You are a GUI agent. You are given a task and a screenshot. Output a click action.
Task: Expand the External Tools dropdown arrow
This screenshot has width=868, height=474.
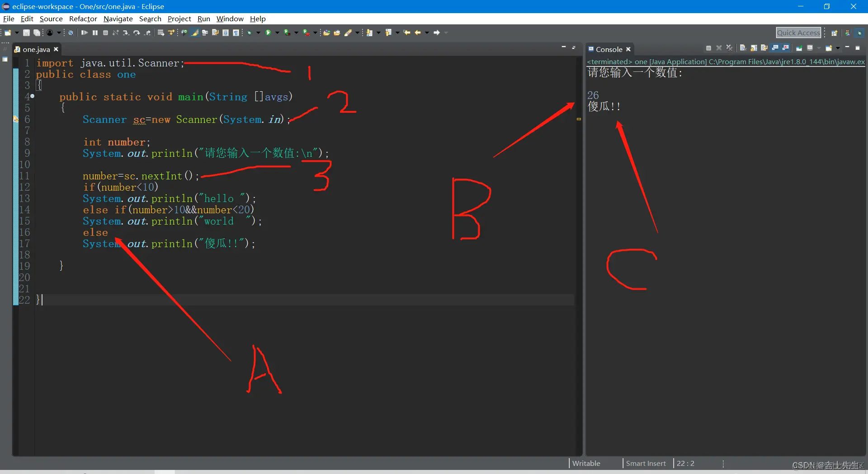[x=315, y=33]
